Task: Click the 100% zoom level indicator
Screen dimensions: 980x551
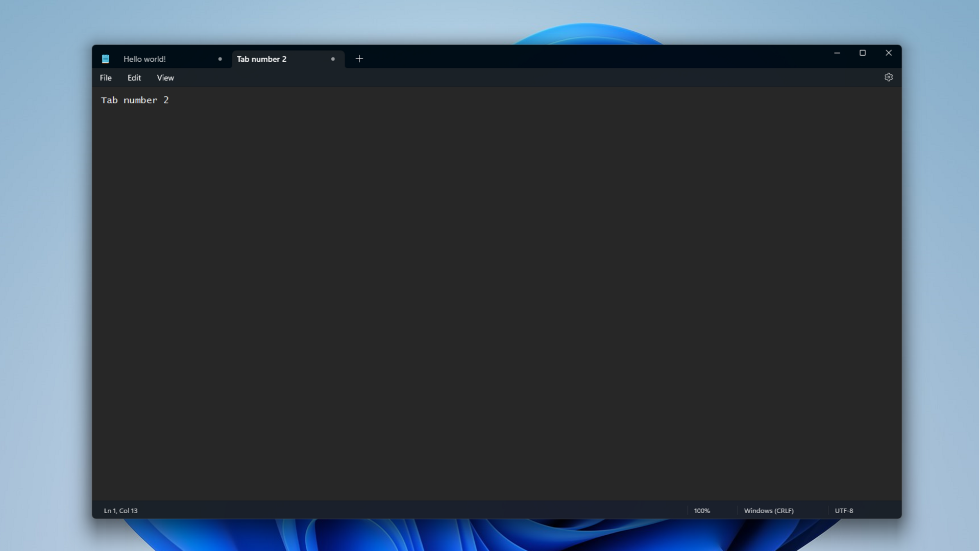Action: click(x=702, y=511)
